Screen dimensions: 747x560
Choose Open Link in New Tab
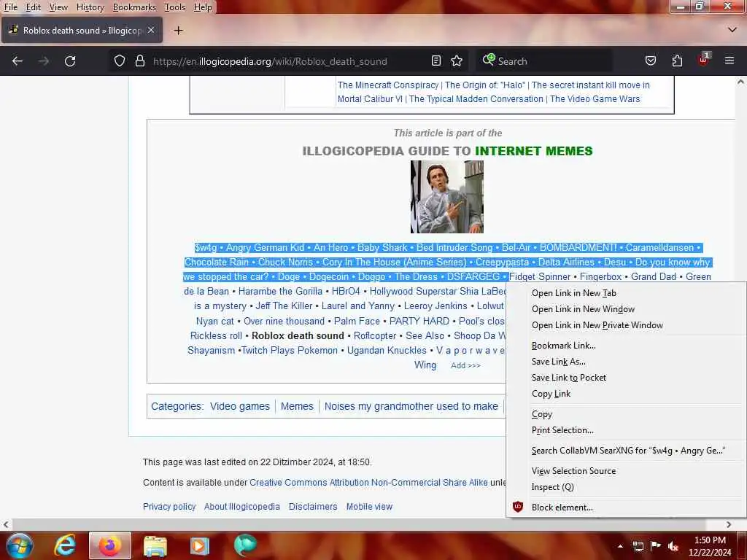tap(625, 293)
